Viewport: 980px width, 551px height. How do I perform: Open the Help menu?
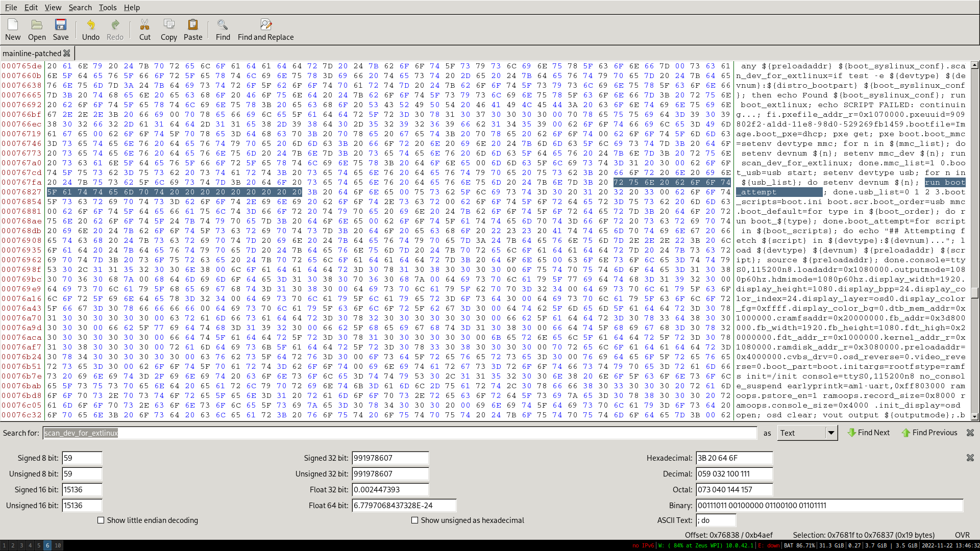point(132,7)
